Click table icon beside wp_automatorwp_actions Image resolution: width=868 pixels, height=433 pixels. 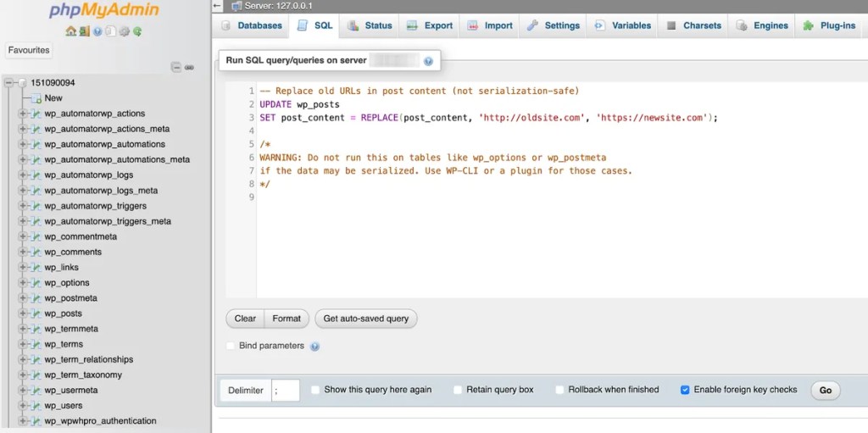pos(36,114)
